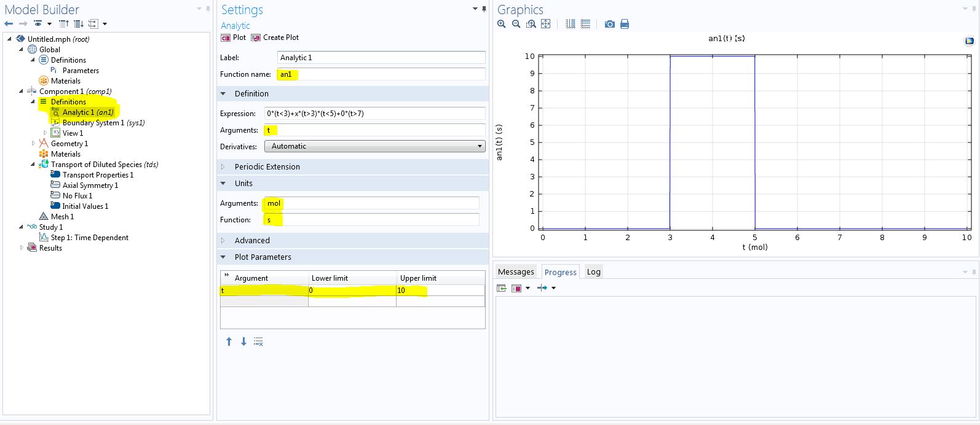Collapse the Transport of Diluted Species node
The image size is (980, 425).
coord(33,165)
